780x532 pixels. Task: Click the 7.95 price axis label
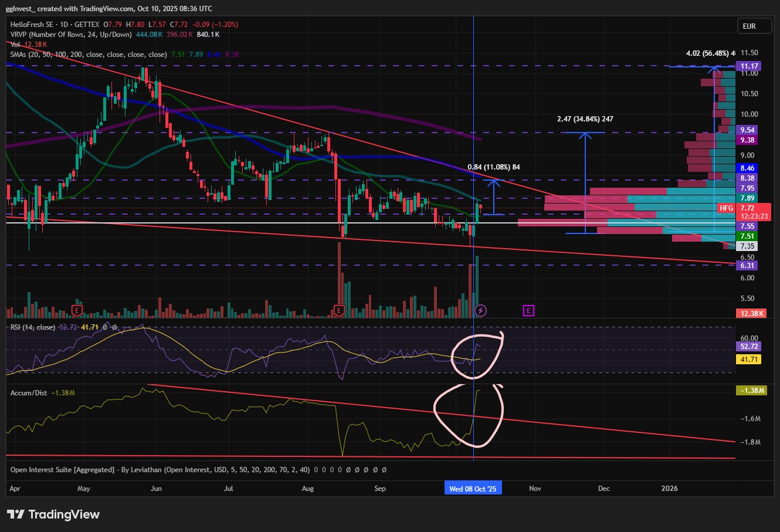[747, 188]
